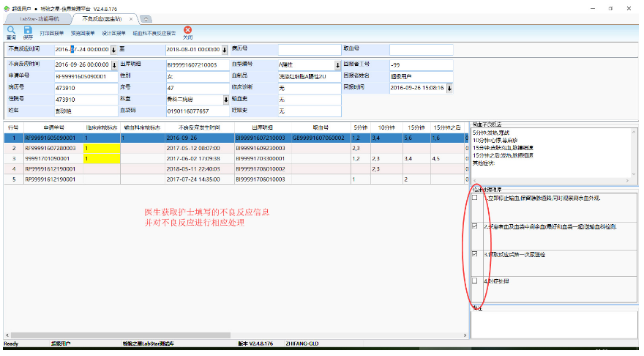Click the 查询 magnifier search icon
This screenshot has height=356, width=644.
[x=11, y=31]
